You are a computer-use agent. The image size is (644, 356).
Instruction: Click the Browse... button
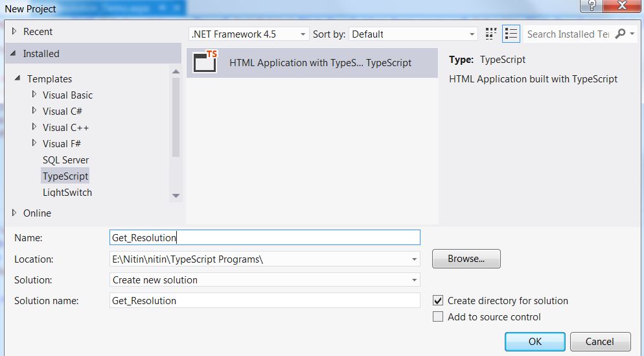pyautogui.click(x=466, y=259)
